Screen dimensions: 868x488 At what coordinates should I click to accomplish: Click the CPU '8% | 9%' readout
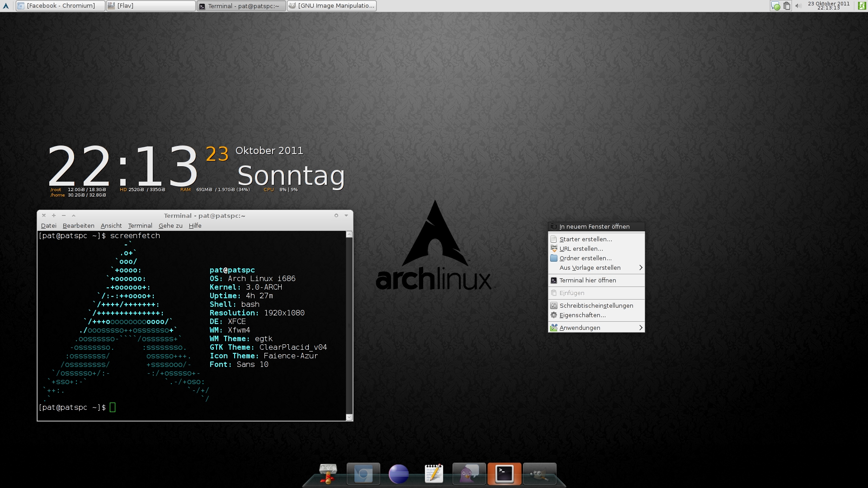tap(288, 190)
